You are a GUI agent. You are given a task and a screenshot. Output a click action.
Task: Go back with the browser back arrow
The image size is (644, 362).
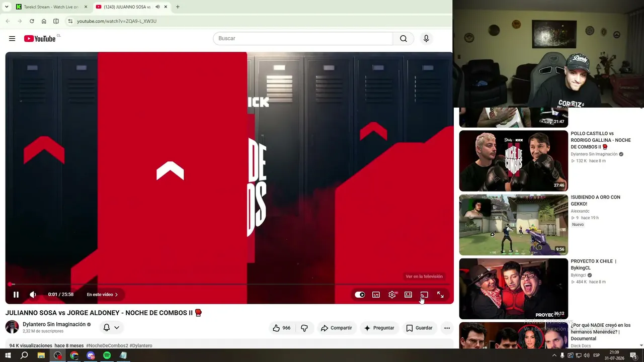(x=8, y=21)
